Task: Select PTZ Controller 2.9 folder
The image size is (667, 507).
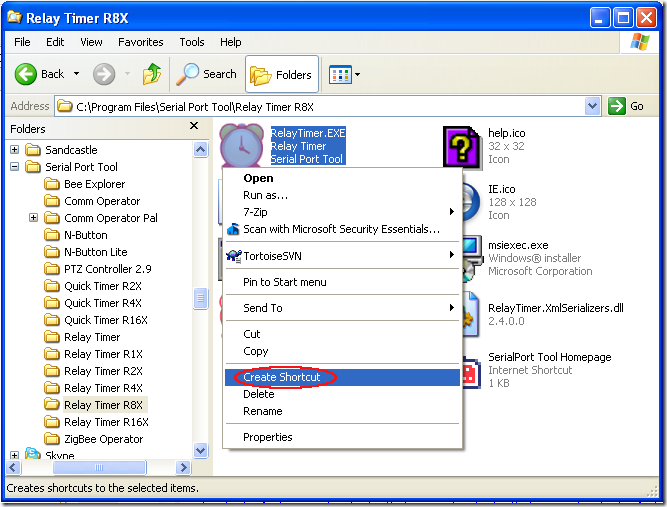Action: tap(108, 269)
